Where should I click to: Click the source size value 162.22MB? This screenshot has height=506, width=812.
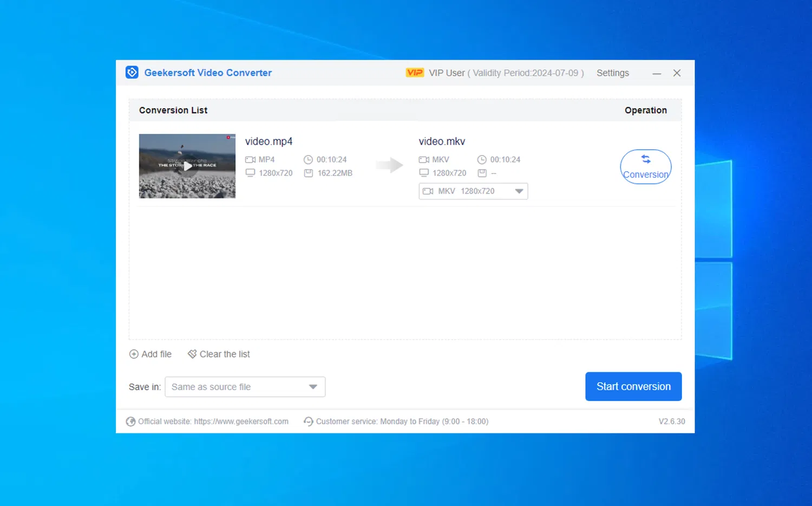click(335, 173)
